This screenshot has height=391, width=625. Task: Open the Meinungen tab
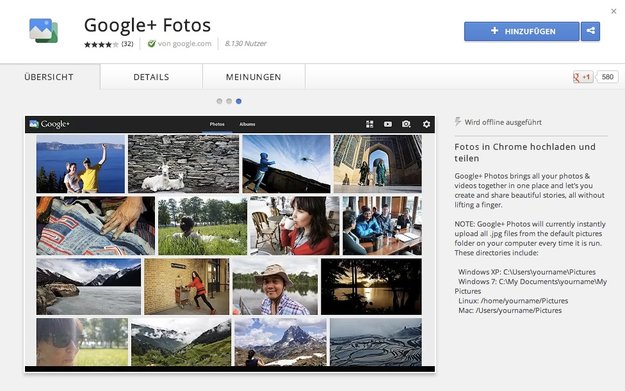pos(254,77)
